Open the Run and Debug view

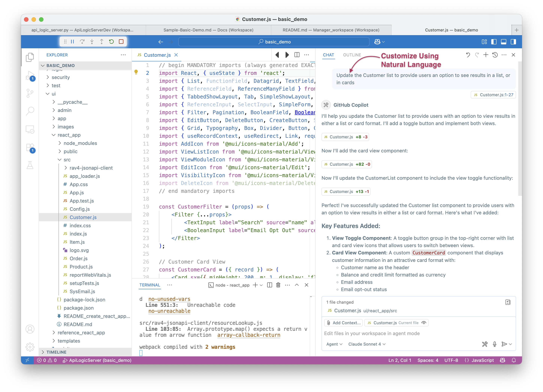[x=30, y=76]
